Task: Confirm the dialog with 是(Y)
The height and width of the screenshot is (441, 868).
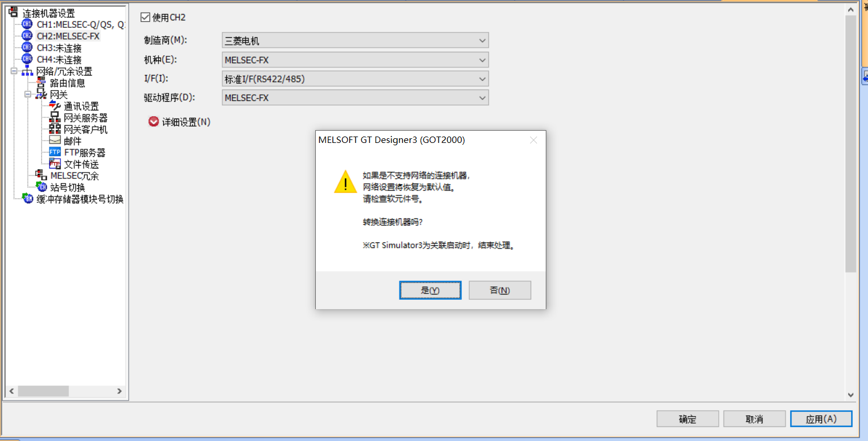Action: [430, 291]
